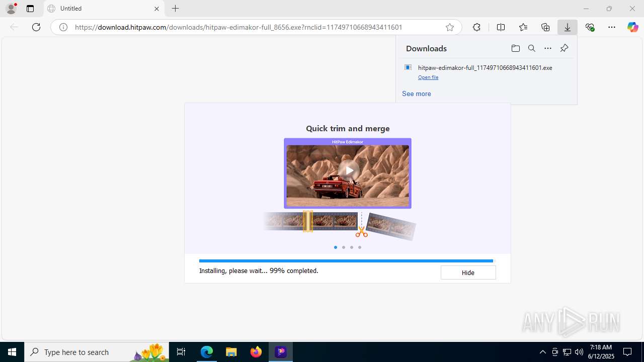Open Collections icon

(x=545, y=27)
